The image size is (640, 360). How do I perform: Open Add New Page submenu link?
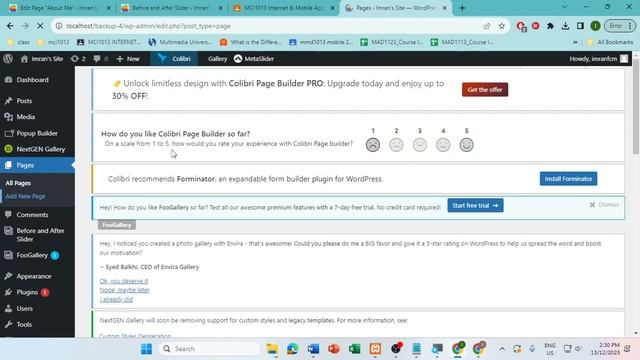click(x=25, y=196)
